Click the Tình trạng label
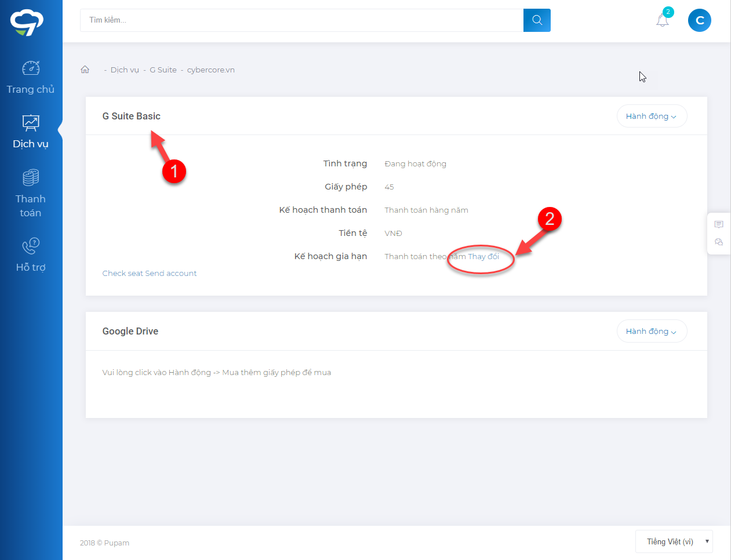 tap(346, 163)
